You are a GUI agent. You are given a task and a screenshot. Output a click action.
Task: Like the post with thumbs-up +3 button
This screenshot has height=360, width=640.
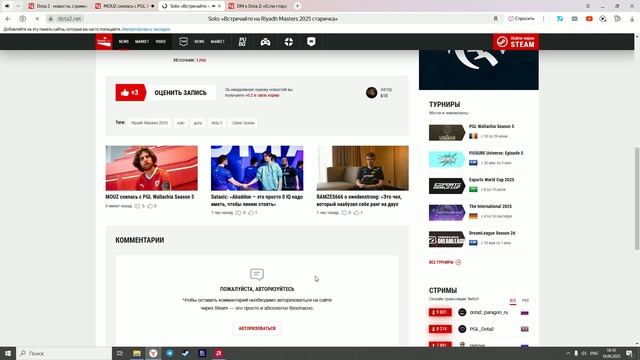[130, 93]
